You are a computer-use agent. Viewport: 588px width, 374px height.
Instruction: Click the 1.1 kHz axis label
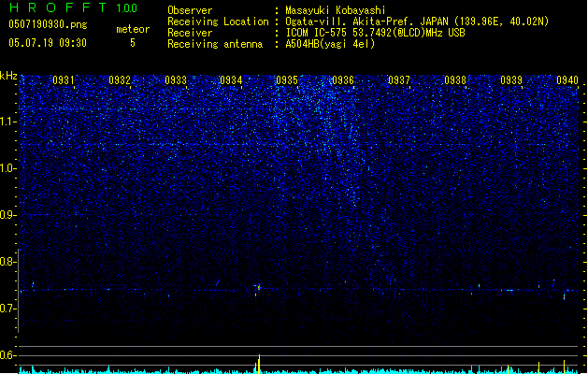point(8,122)
